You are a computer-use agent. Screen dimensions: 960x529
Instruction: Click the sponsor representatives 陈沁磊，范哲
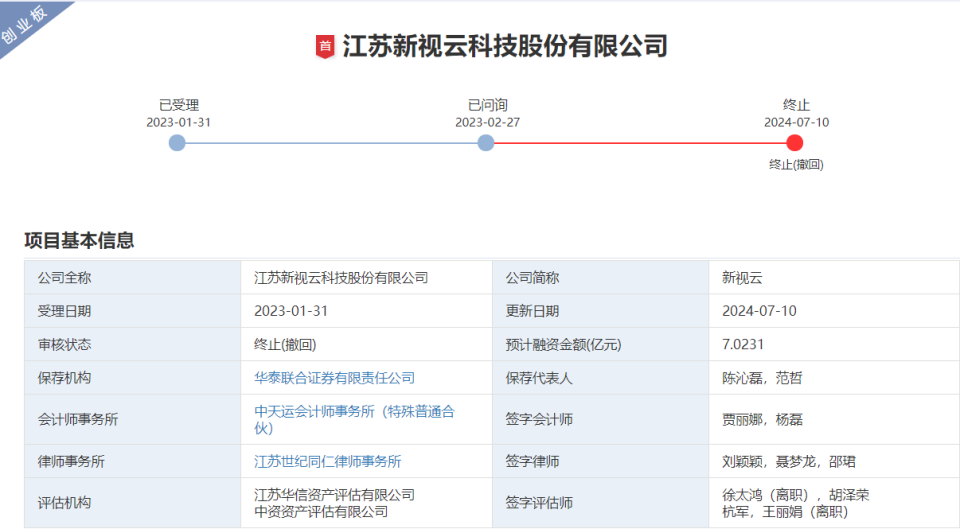[762, 378]
